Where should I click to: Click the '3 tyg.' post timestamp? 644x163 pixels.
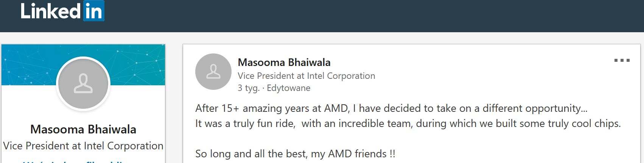point(249,88)
